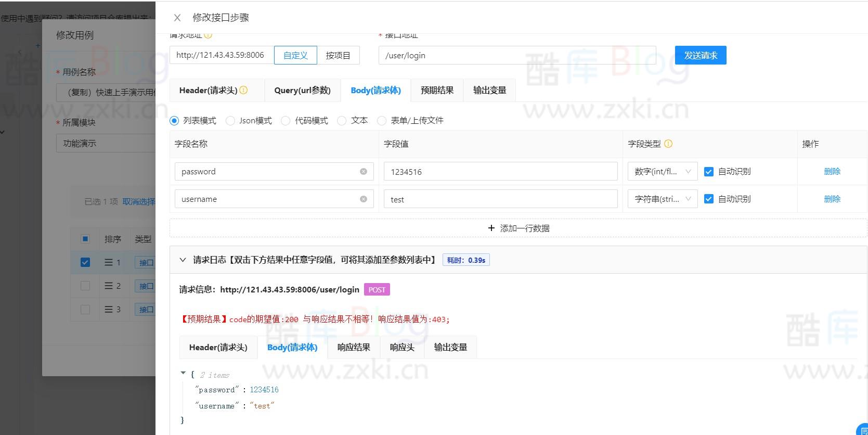Clear the password field name input
868x435 pixels.
coord(364,171)
